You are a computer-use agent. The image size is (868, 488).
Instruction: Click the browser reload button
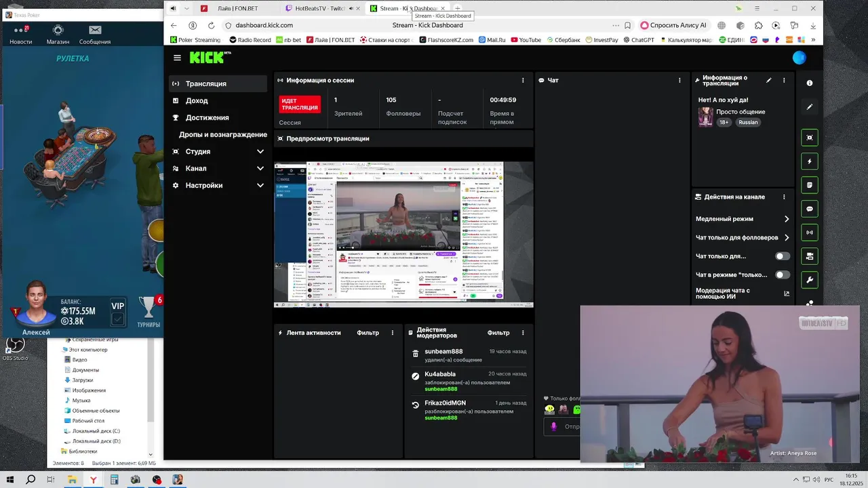211,25
